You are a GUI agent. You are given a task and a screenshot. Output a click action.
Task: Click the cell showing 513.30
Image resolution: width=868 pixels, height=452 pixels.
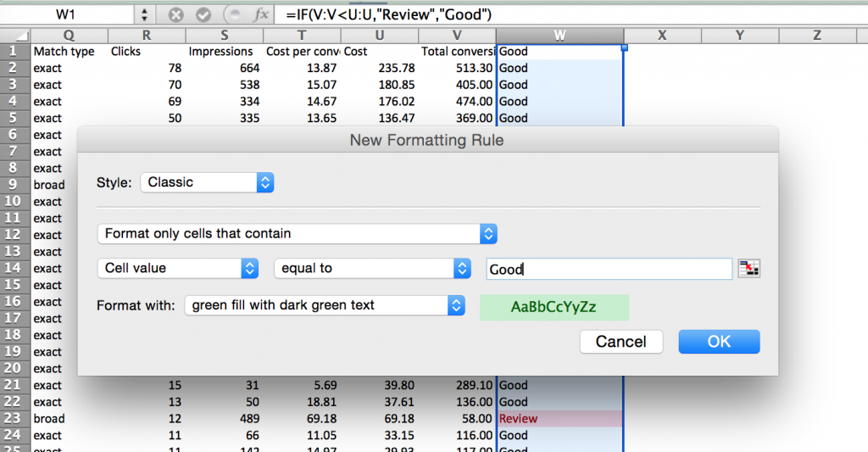coord(457,68)
